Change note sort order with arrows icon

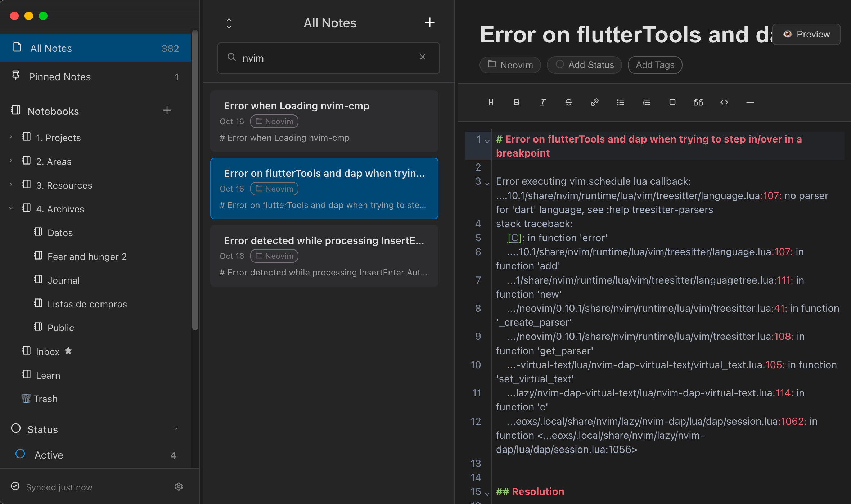[x=229, y=23]
